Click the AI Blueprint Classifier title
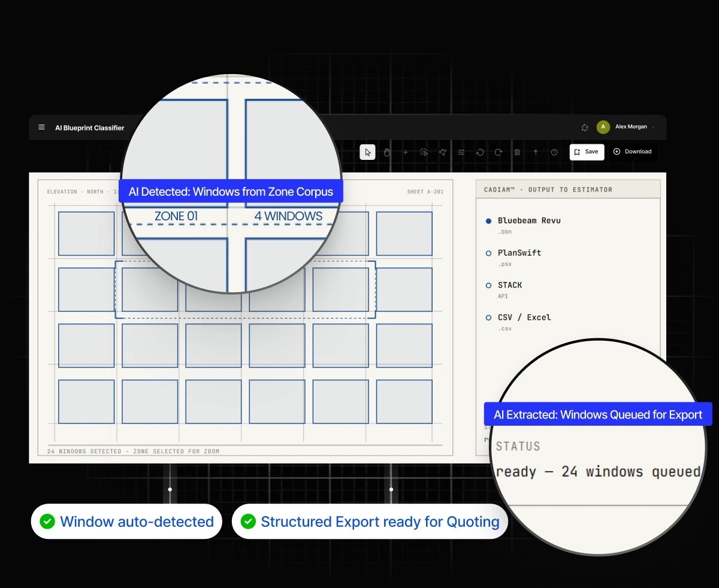 [90, 128]
